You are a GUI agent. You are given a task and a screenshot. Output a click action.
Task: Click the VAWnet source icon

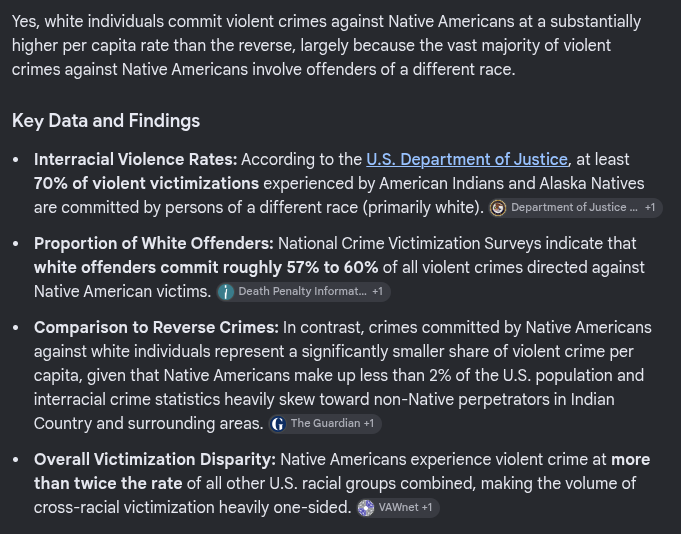point(366,508)
